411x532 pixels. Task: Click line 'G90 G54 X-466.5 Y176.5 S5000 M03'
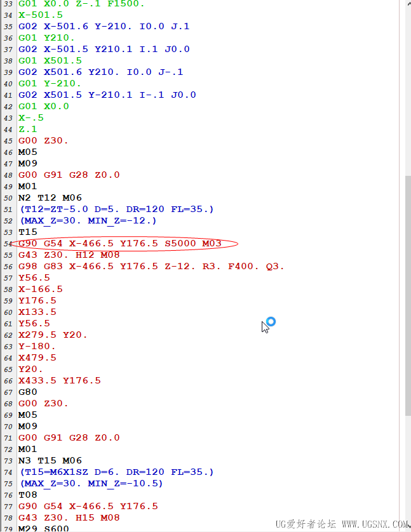[x=120, y=244]
